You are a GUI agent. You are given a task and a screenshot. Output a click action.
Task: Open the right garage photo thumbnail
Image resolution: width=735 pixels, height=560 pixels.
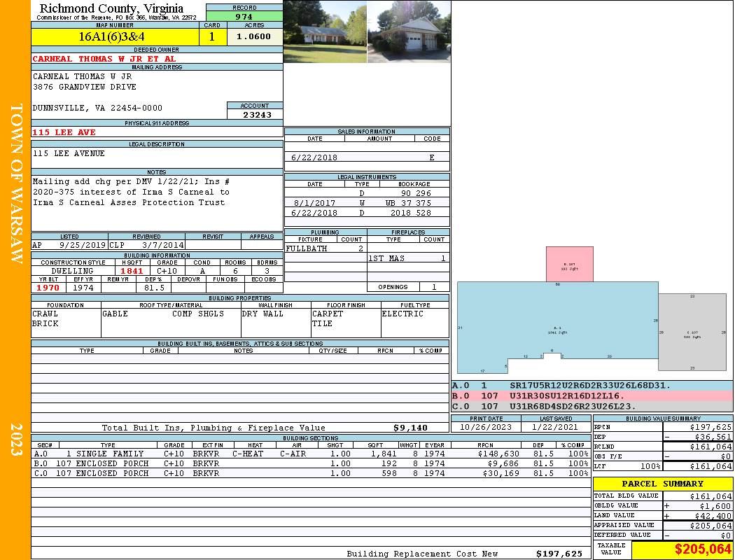[408, 31]
